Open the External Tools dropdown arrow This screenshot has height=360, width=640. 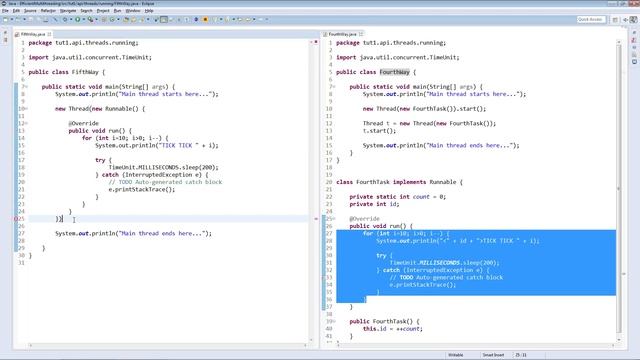click(x=96, y=19)
